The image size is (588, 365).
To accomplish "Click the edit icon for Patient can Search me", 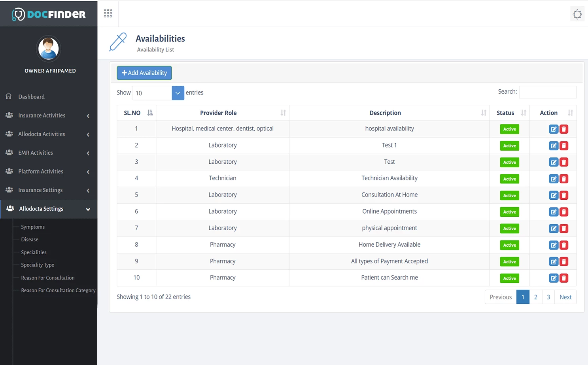I will click(554, 278).
